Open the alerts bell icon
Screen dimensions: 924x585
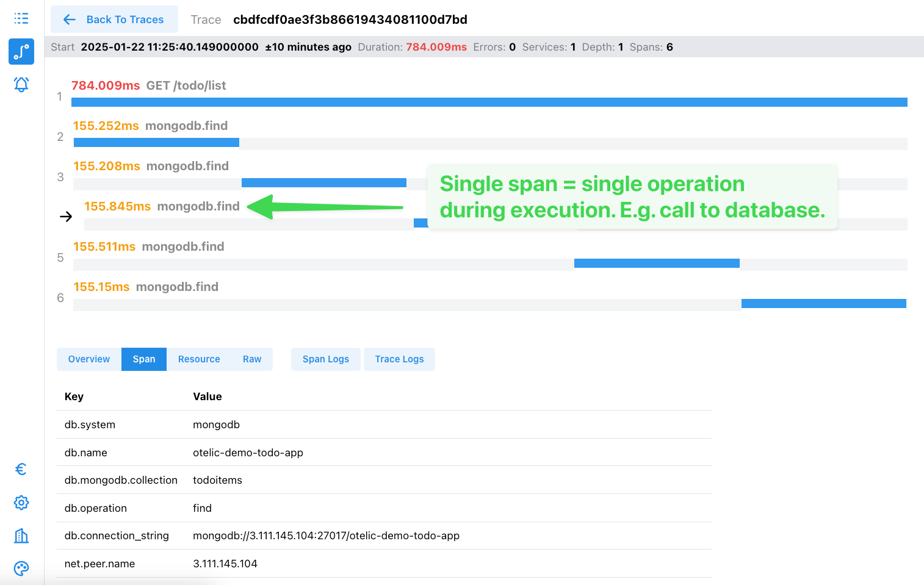[x=21, y=84]
